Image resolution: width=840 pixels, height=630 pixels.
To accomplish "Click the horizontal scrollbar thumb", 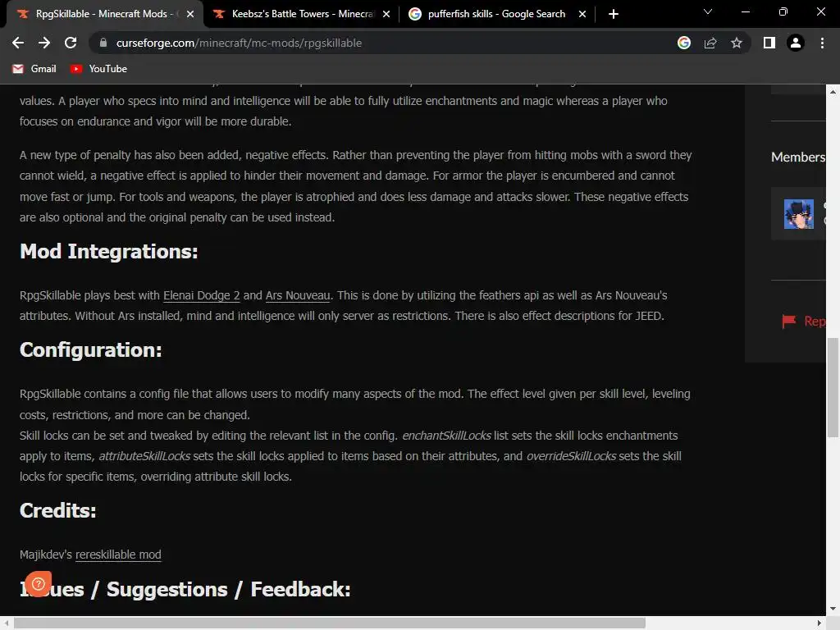I will tap(330, 623).
